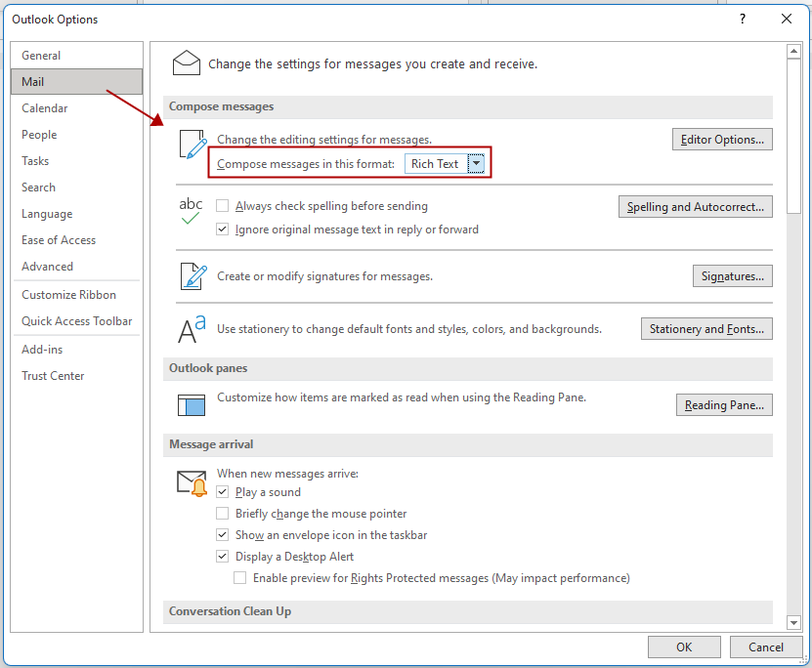Click the scrollbar down arrow

click(x=793, y=622)
